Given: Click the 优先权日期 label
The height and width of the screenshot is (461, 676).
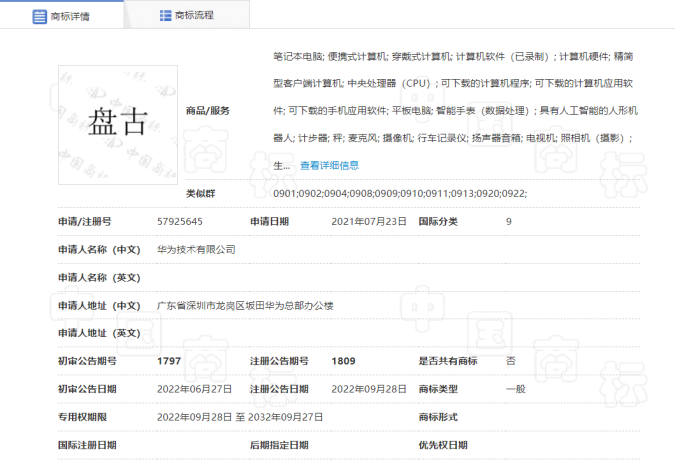Looking at the screenshot, I should [x=443, y=445].
